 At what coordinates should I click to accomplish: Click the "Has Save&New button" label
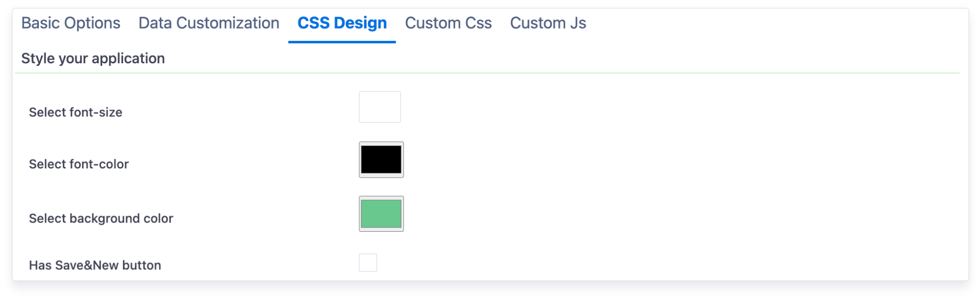(95, 265)
